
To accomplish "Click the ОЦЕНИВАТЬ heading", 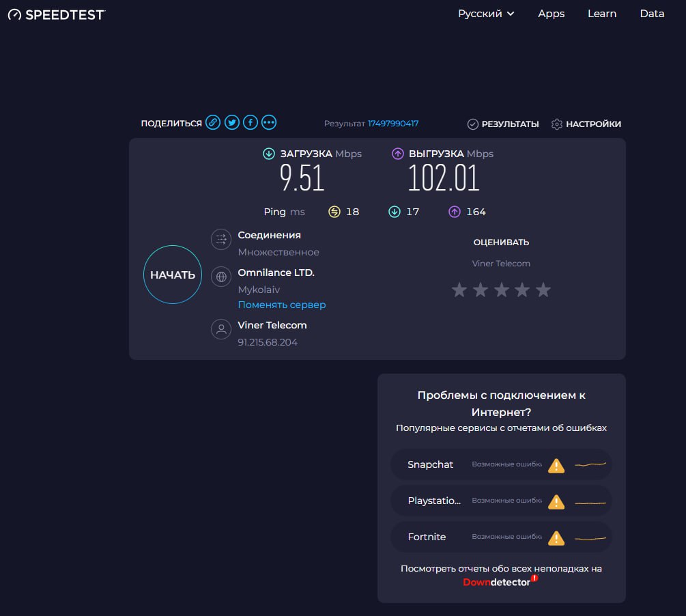I will click(x=502, y=242).
